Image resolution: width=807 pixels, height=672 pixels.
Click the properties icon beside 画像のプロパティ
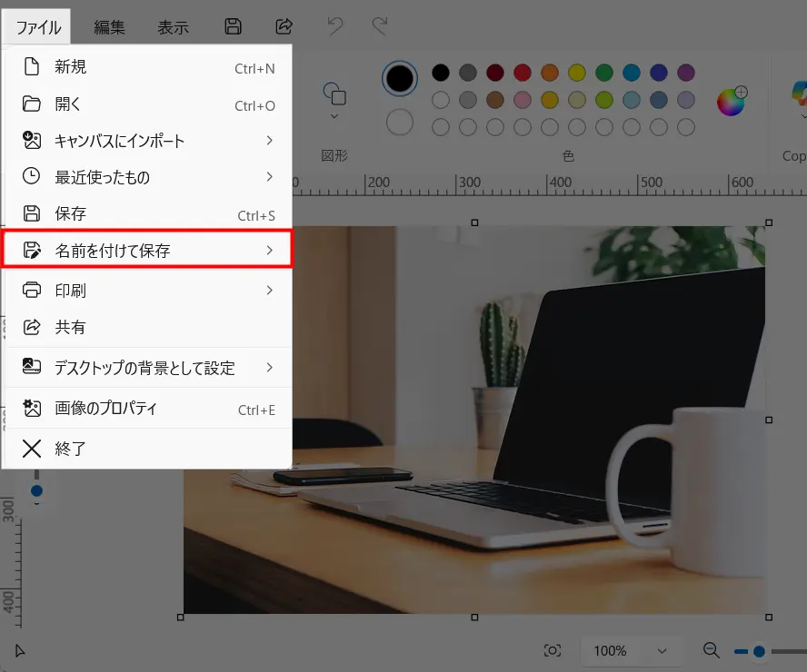pyautogui.click(x=32, y=409)
